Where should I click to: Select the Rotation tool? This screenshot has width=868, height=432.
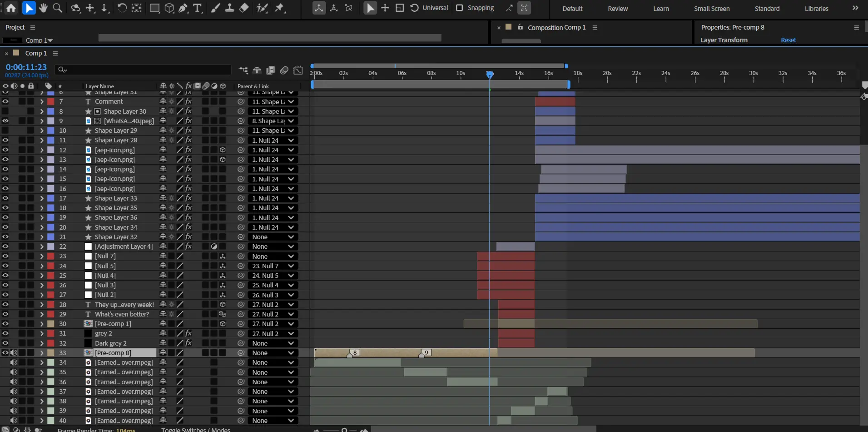pos(122,8)
